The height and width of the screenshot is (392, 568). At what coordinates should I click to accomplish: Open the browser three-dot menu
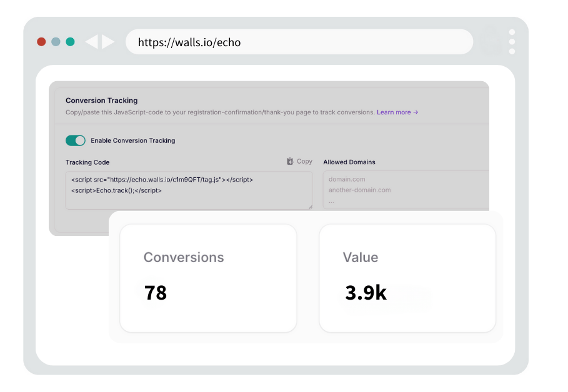tap(512, 41)
